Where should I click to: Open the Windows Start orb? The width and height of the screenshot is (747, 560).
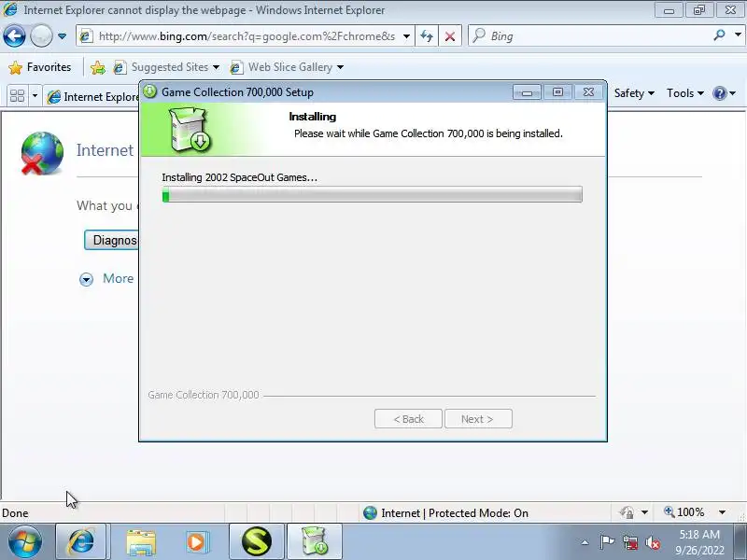[x=25, y=541]
